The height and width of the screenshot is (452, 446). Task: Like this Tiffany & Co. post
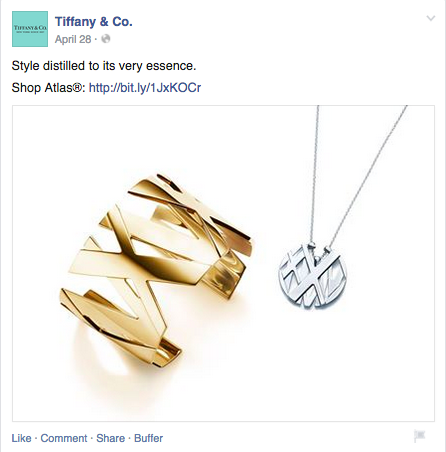(x=21, y=438)
